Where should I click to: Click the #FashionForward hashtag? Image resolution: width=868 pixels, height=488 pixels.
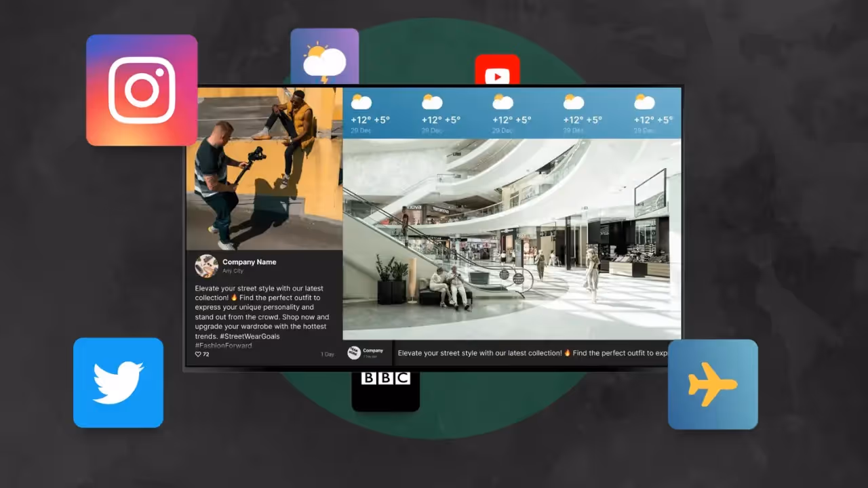pos(223,346)
